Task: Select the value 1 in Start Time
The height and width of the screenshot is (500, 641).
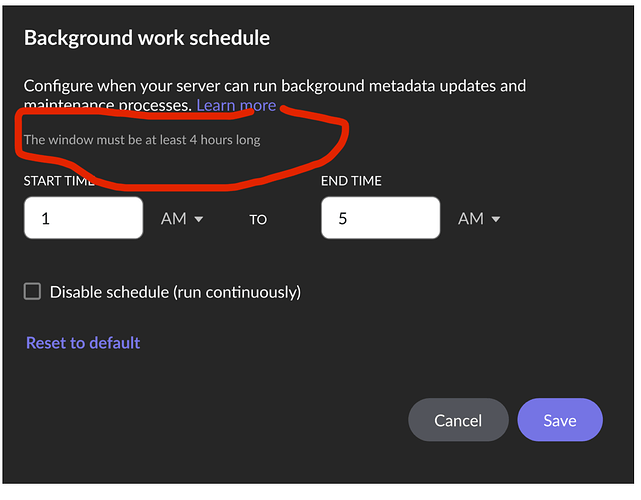Action: tap(46, 218)
